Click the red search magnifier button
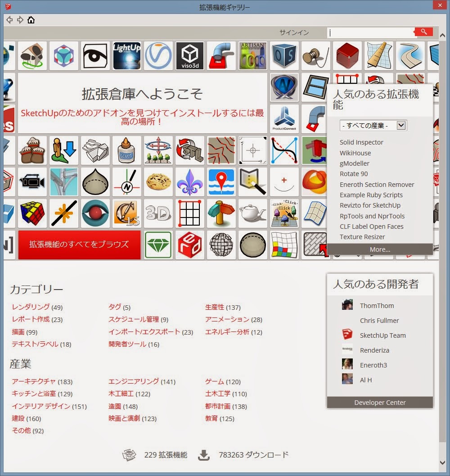The image size is (450, 476). pyautogui.click(x=423, y=32)
